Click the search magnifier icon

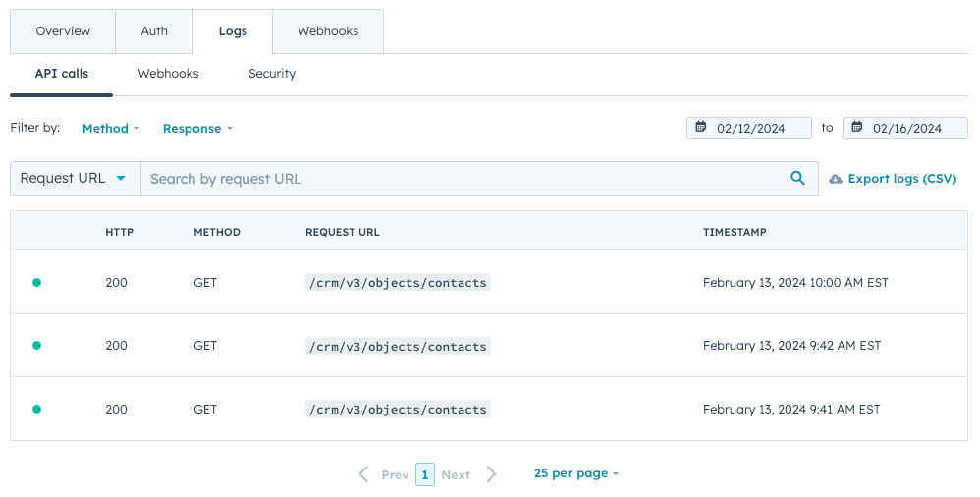tap(797, 179)
